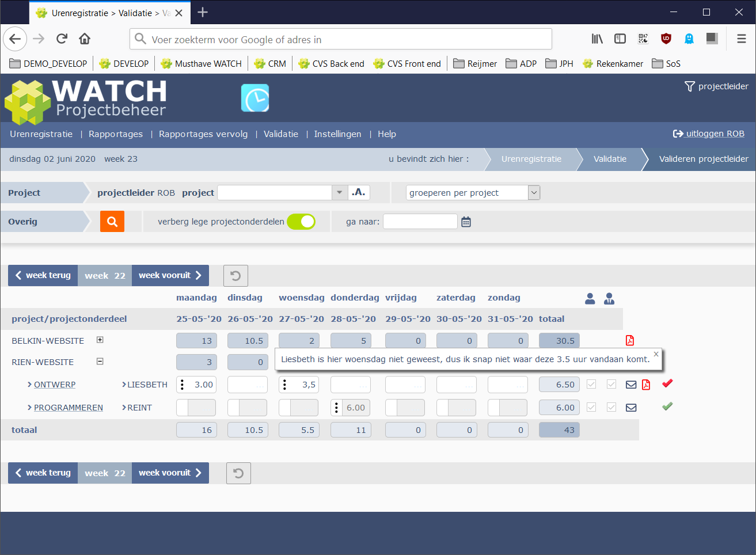Click the ga naar date input field

pos(420,222)
